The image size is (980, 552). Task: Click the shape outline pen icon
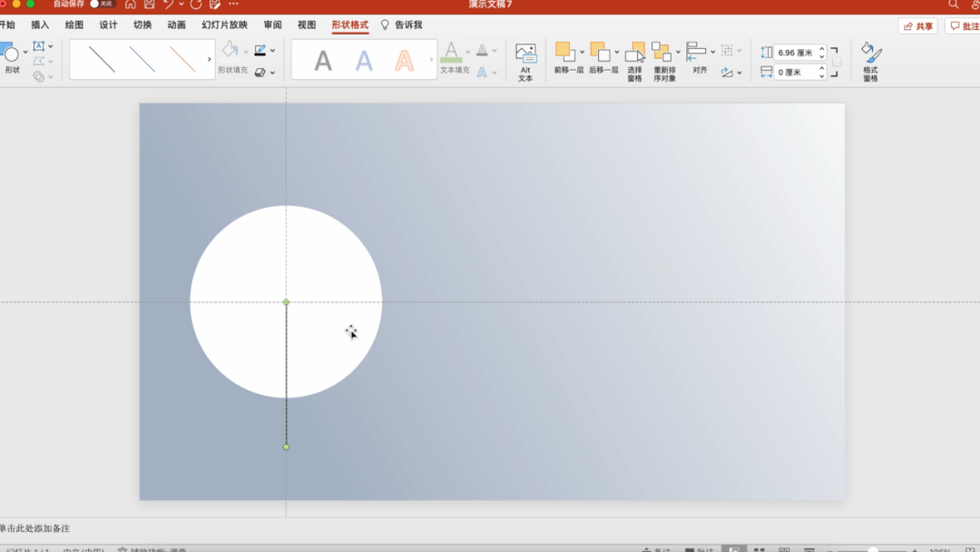coord(260,50)
